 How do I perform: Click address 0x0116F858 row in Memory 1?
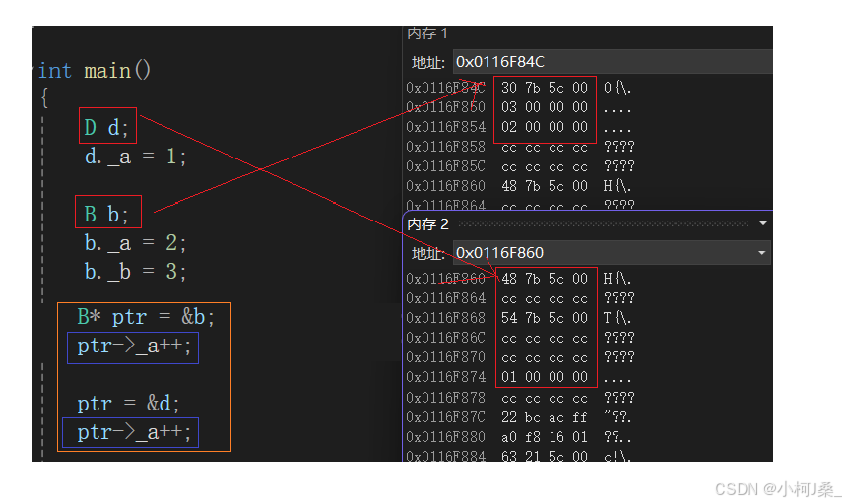[521, 147]
